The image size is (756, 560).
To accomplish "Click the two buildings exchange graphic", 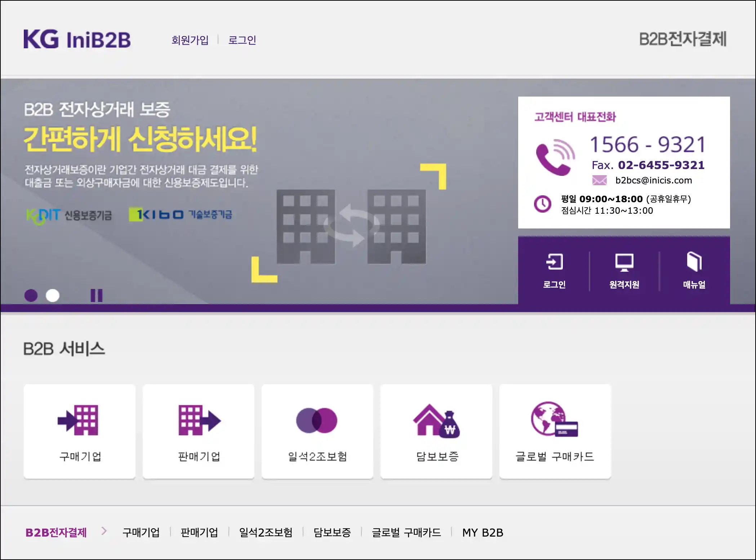I will click(351, 226).
